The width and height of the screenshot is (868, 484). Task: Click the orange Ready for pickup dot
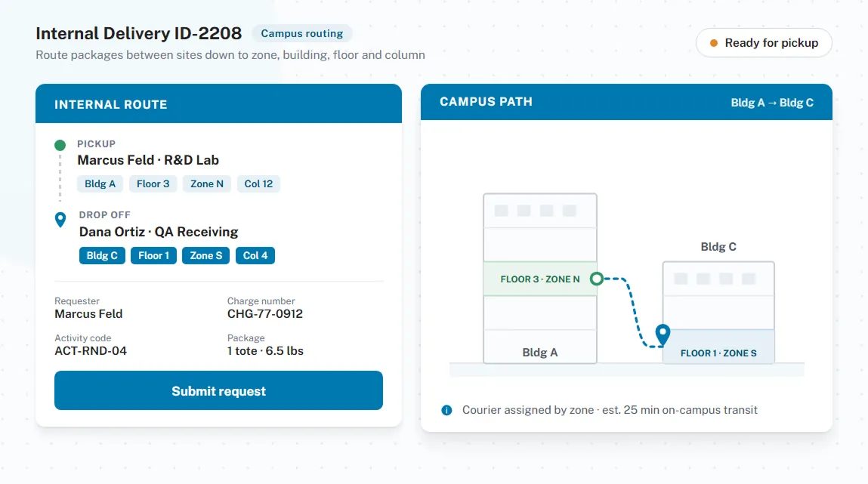714,43
